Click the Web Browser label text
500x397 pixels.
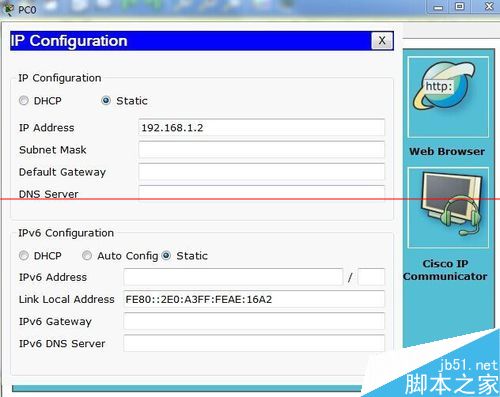447,151
